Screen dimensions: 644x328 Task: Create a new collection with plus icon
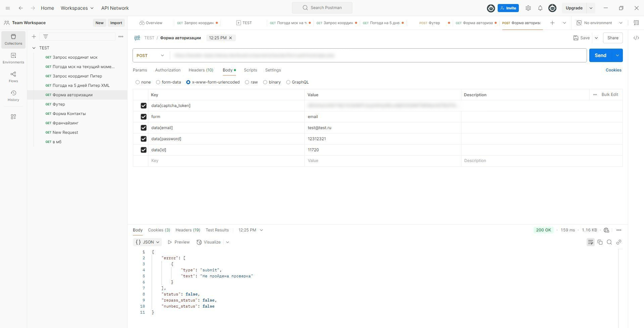point(34,37)
